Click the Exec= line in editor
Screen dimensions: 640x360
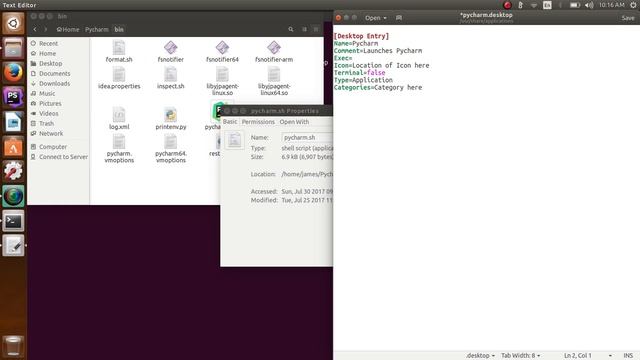coord(343,58)
